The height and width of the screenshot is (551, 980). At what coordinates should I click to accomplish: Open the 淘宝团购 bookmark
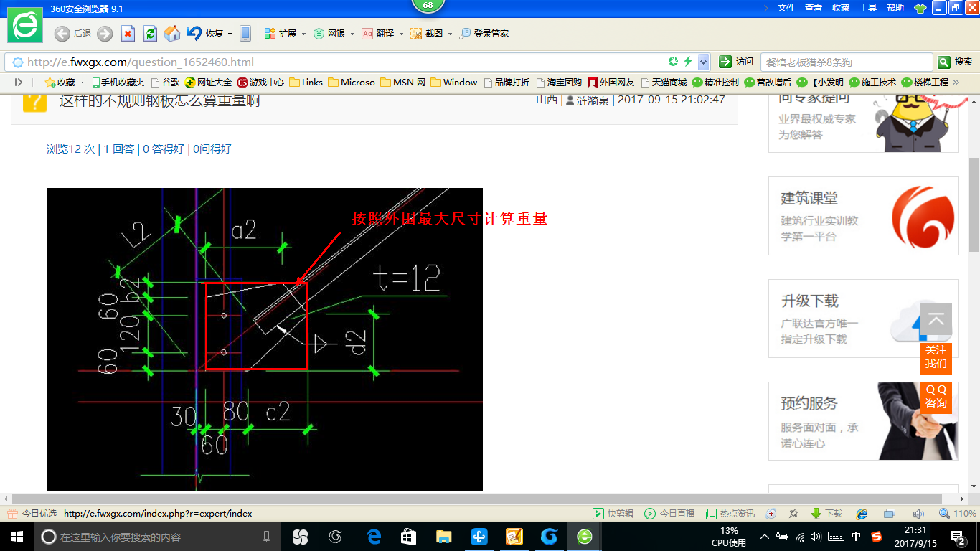pos(560,83)
